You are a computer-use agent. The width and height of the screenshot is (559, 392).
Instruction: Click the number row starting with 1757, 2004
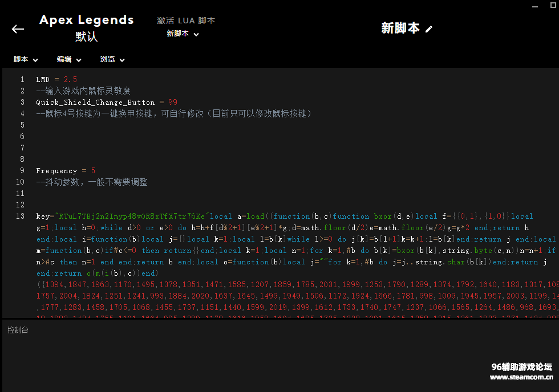click(298, 296)
